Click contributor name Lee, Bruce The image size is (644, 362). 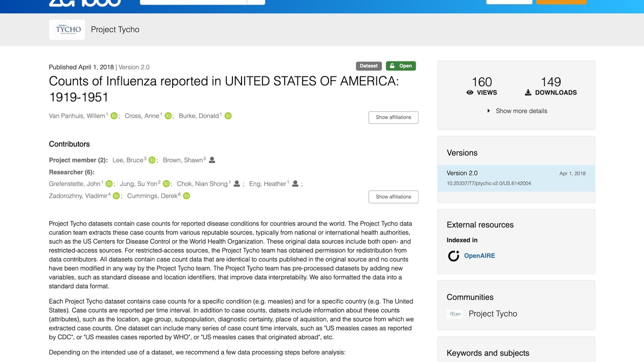pos(128,160)
